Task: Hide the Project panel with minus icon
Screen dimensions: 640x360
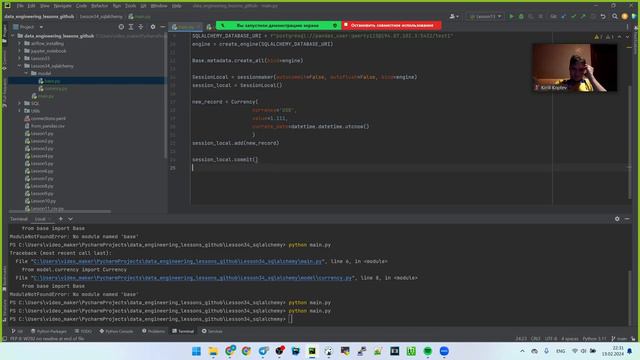Action: click(162, 27)
